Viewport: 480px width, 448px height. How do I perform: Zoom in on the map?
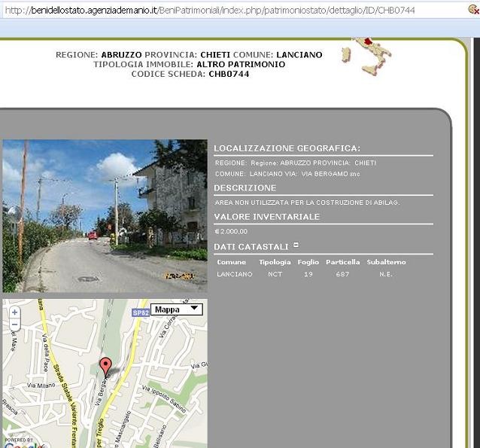[x=14, y=312]
